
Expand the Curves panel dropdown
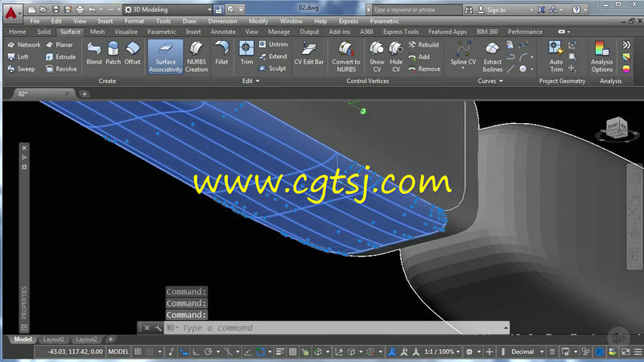point(490,81)
